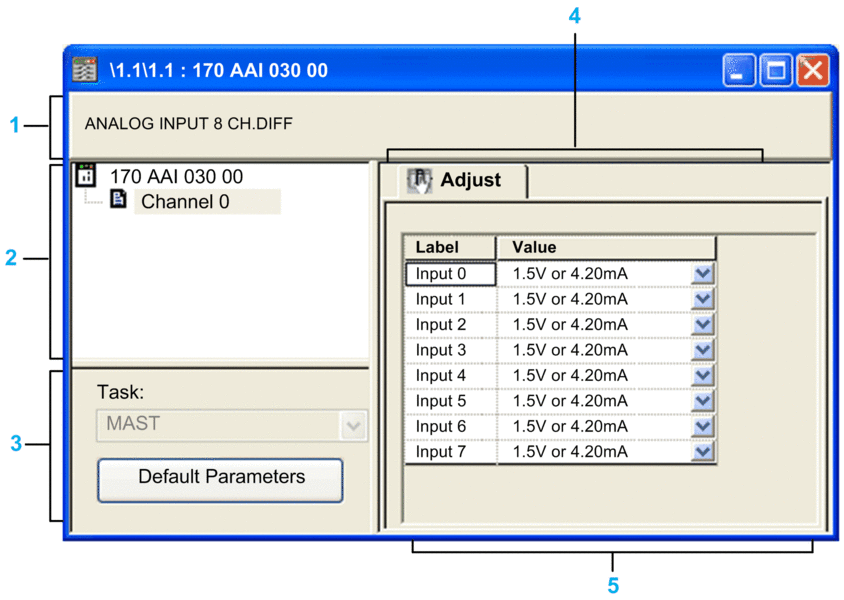The width and height of the screenshot is (844, 600).
Task: Open the MAST task dropdown
Action: coord(353,426)
